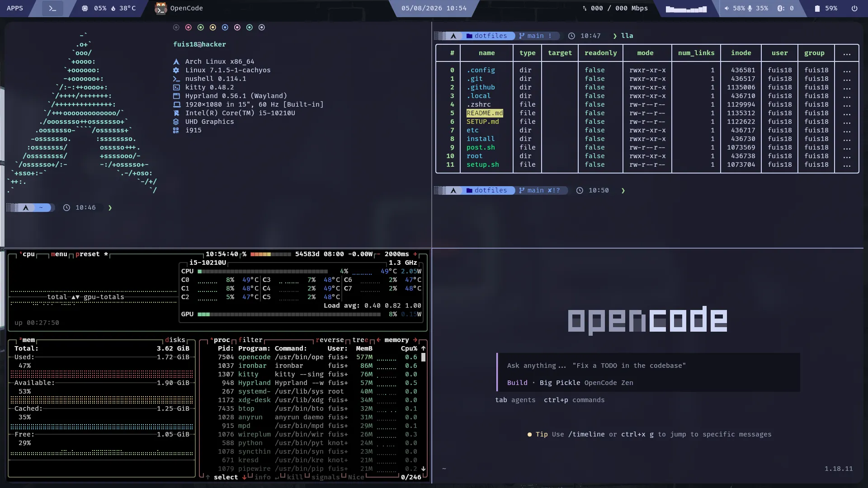This screenshot has height=488, width=868.
Task: Click 'kill' at bottom of btop proc panel
Action: [x=295, y=477]
